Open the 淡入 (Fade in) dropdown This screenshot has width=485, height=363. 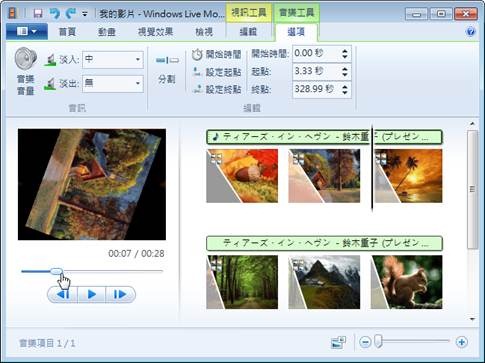[x=113, y=60]
